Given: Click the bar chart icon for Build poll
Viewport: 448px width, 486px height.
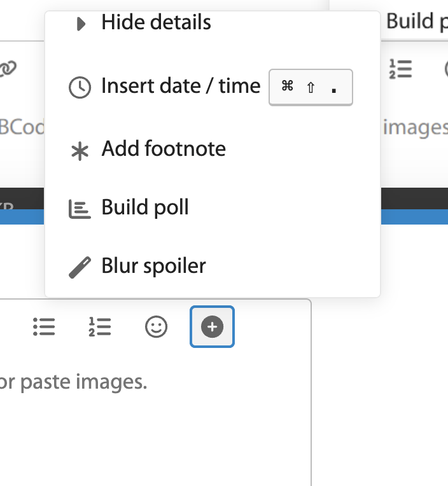Looking at the screenshot, I should click(x=80, y=209).
